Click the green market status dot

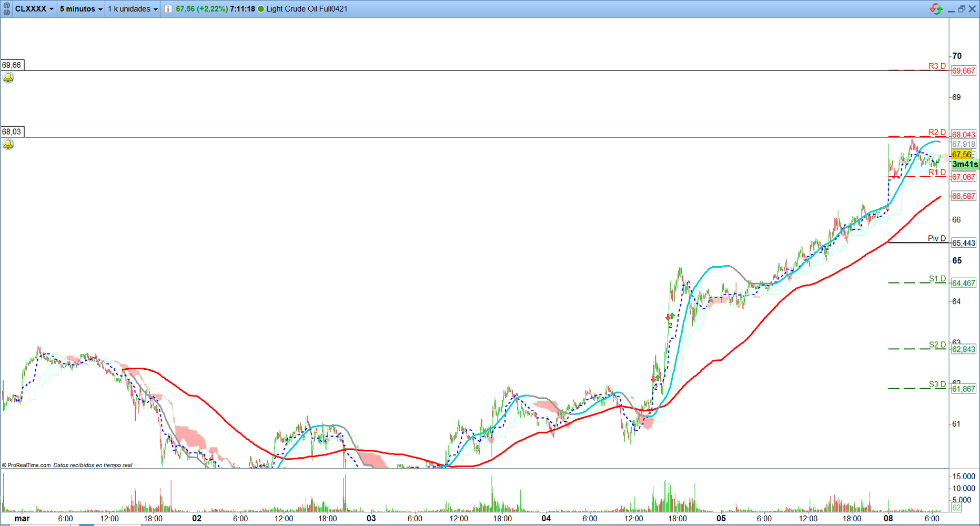(261, 9)
